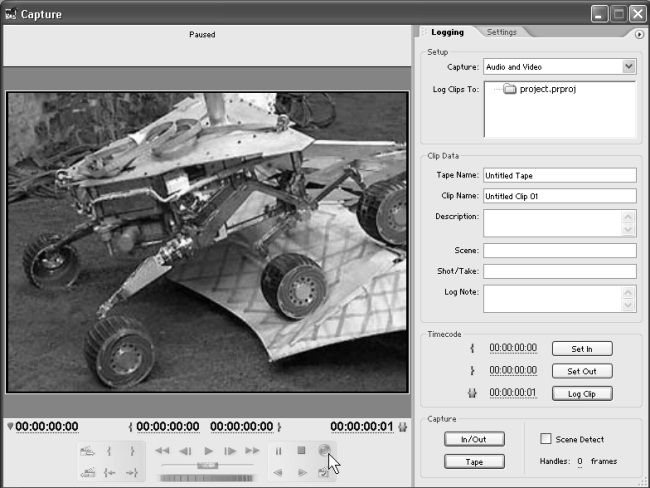This screenshot has height=488, width=650.
Task: Click the Fast Forward button
Action: [x=252, y=451]
